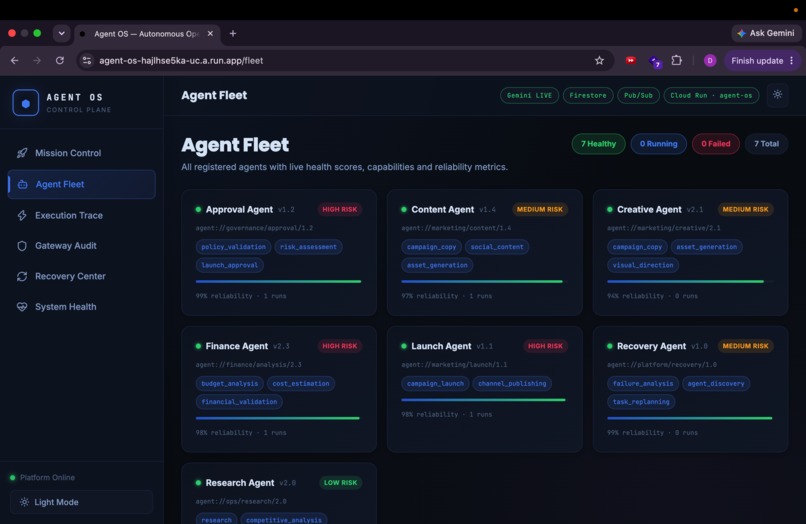Click the visual_direction capability tag
Viewport: 806px width, 524px height.
click(x=643, y=265)
